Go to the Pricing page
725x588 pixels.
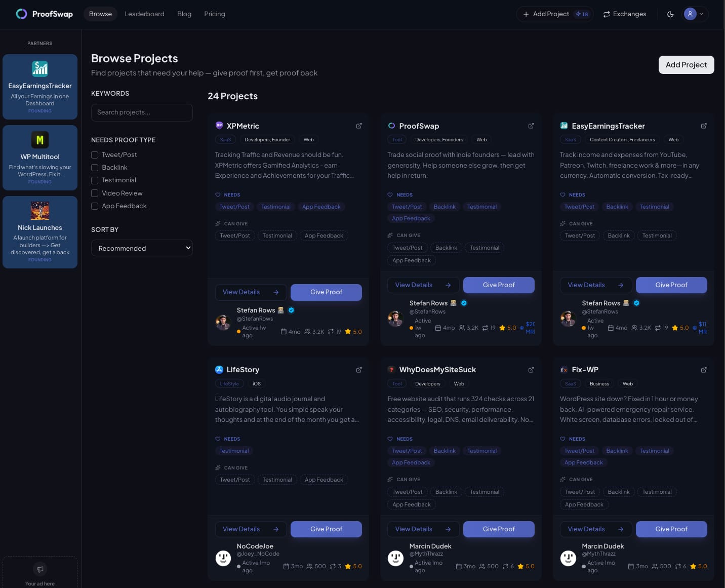(x=215, y=14)
